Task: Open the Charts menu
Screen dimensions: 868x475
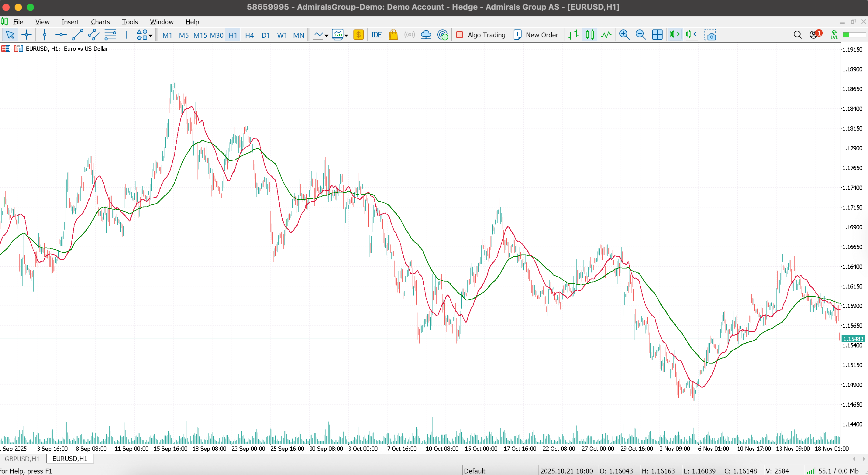Action: 100,22
